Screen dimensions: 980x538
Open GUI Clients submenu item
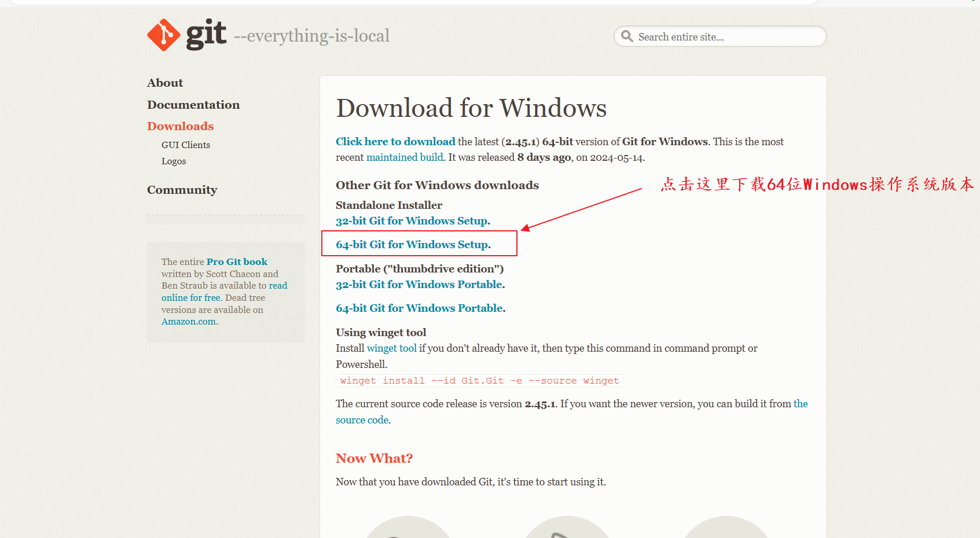186,145
